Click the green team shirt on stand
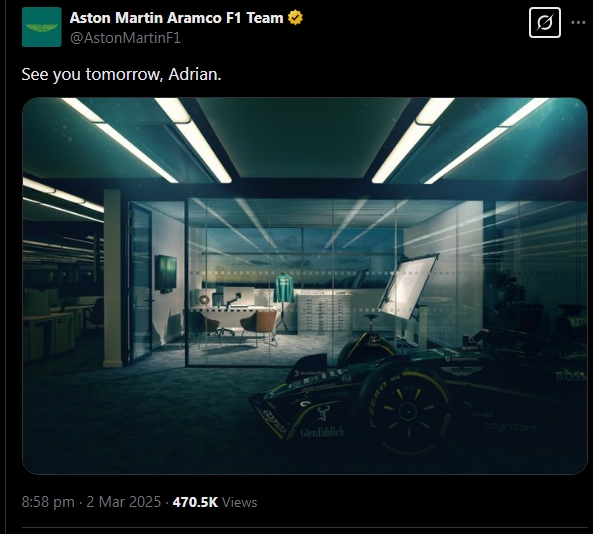The width and height of the screenshot is (593, 534). tap(284, 288)
